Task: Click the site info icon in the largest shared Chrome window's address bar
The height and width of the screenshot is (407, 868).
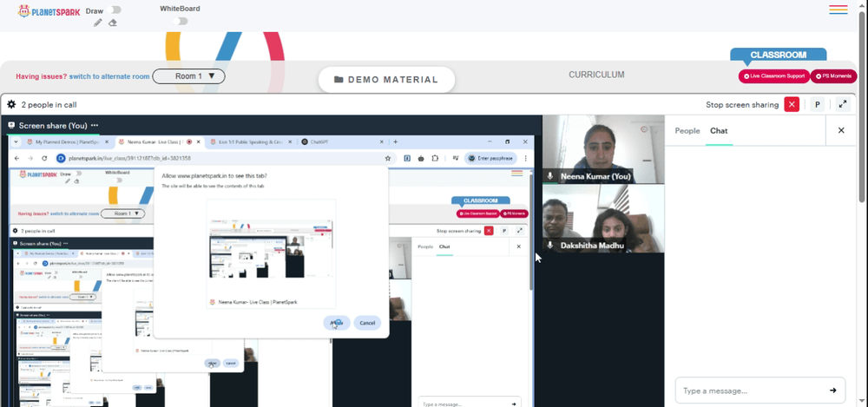Action: click(x=61, y=158)
